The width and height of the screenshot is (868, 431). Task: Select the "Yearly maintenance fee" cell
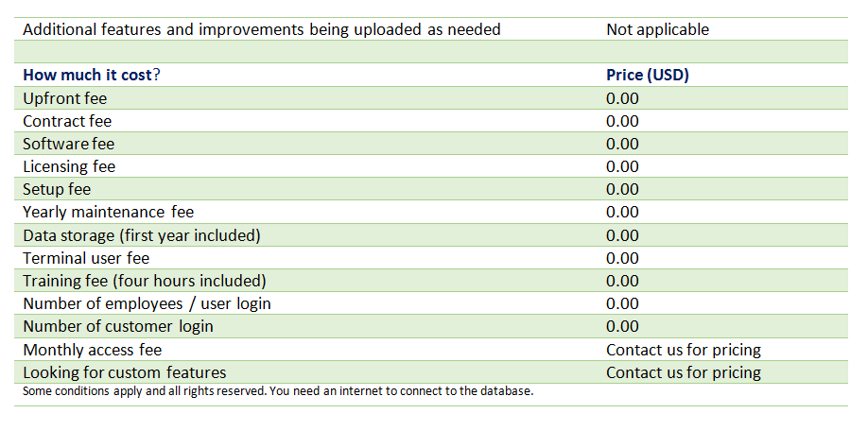(108, 212)
